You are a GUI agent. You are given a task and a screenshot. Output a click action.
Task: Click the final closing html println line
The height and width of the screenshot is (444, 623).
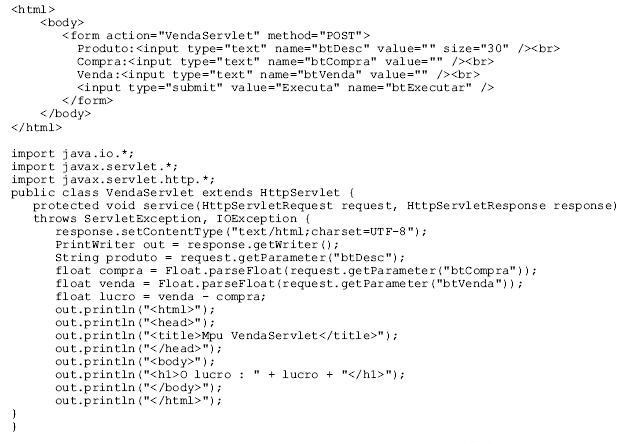[x=139, y=401]
